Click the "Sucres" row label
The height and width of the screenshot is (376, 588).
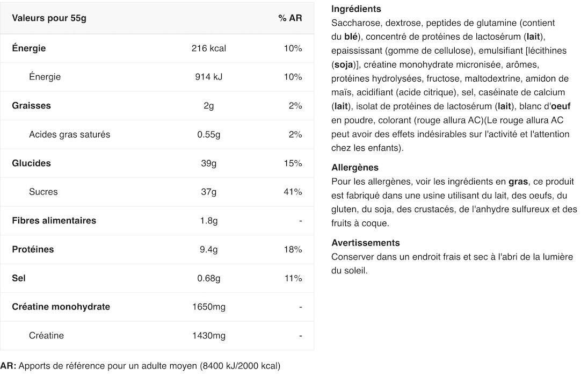(x=43, y=192)
